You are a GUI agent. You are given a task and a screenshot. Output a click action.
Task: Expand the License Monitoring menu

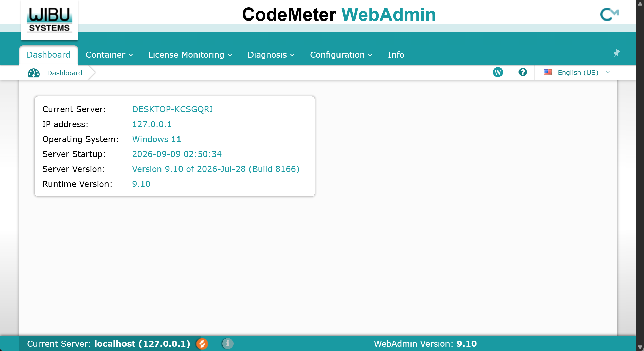(190, 55)
